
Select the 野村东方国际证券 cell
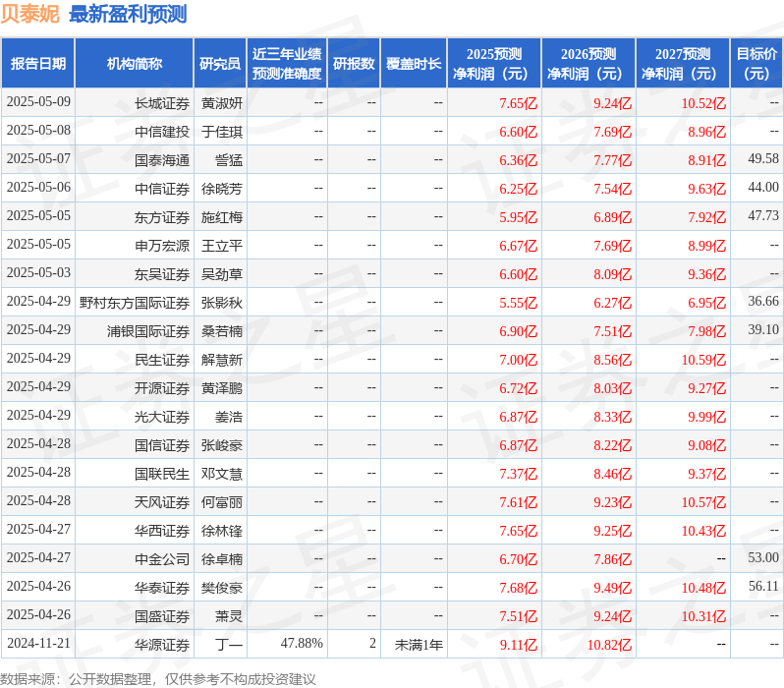[x=135, y=304]
